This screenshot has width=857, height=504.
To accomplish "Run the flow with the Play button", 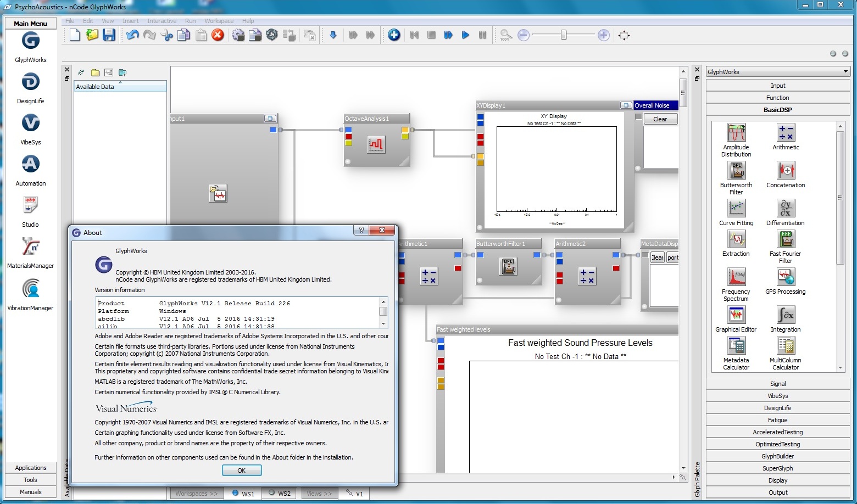I will pos(465,35).
